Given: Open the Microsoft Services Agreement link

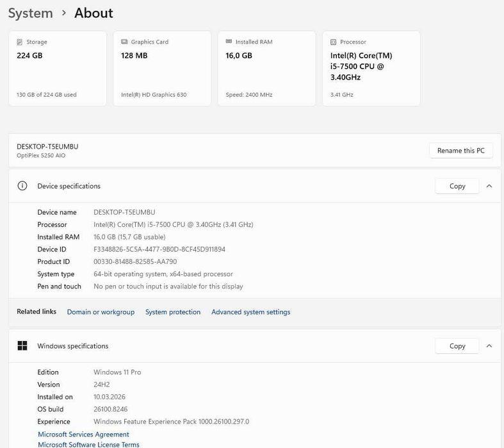Looking at the screenshot, I should click(83, 435).
